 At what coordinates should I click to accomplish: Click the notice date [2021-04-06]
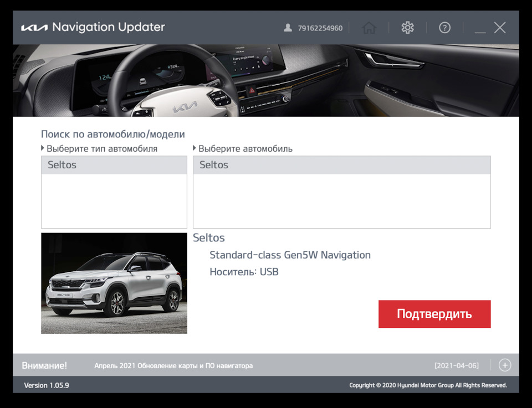point(456,365)
